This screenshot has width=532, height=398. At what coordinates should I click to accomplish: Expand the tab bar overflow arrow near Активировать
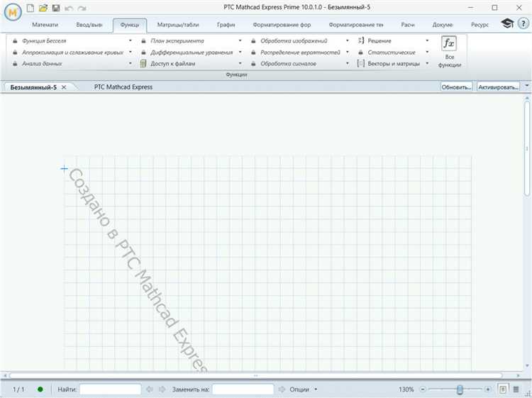[527, 86]
